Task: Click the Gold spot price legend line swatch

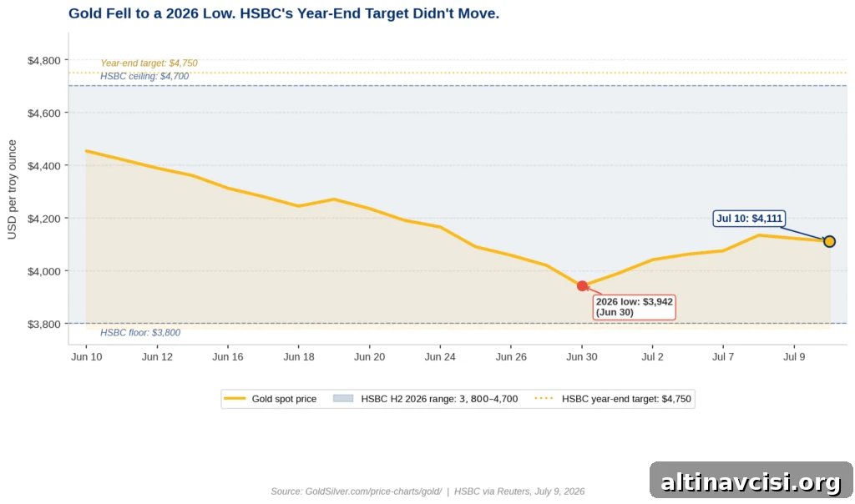Action: click(x=235, y=399)
